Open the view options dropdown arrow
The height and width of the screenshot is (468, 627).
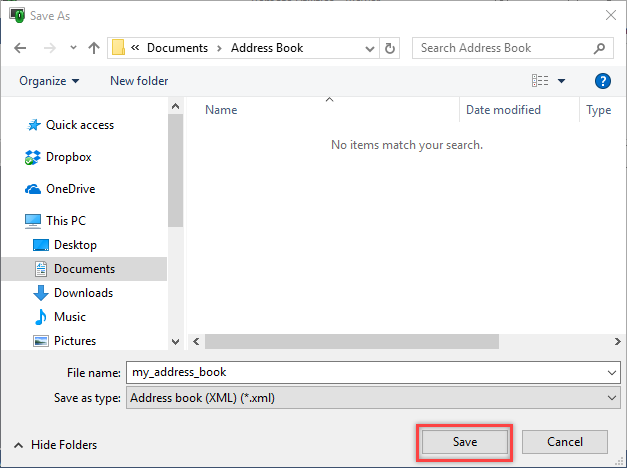561,81
